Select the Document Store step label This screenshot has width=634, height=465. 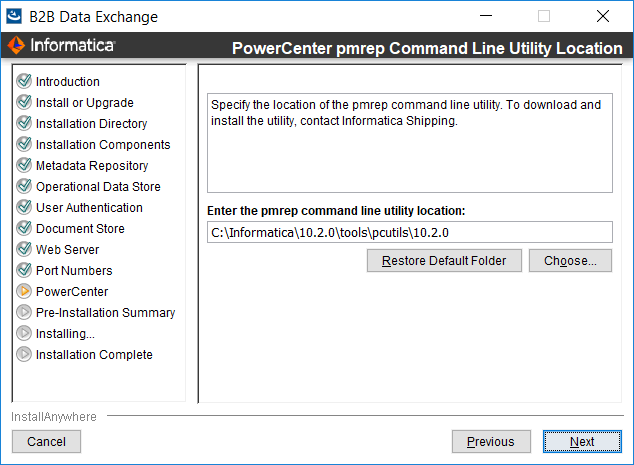click(x=80, y=228)
